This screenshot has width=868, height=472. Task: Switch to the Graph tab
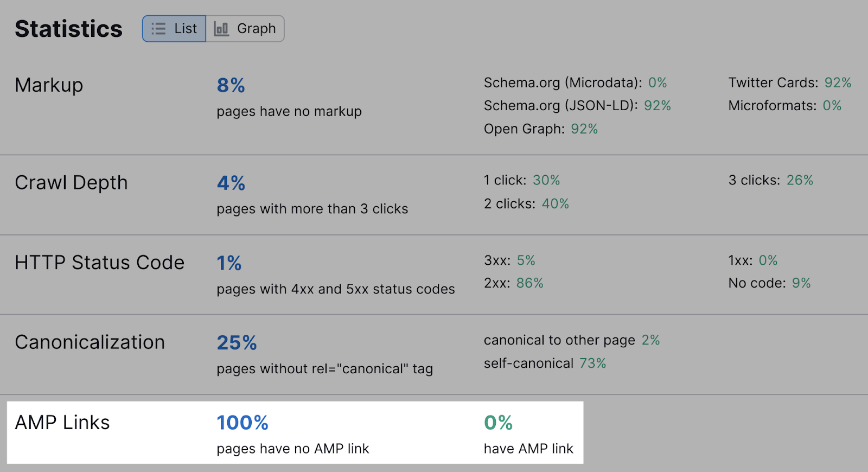point(244,29)
